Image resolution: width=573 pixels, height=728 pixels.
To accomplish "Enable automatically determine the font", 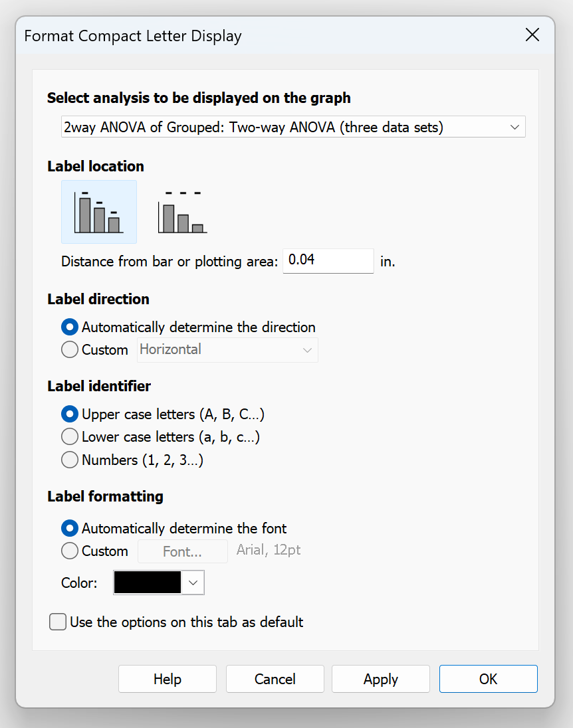I will tap(69, 528).
